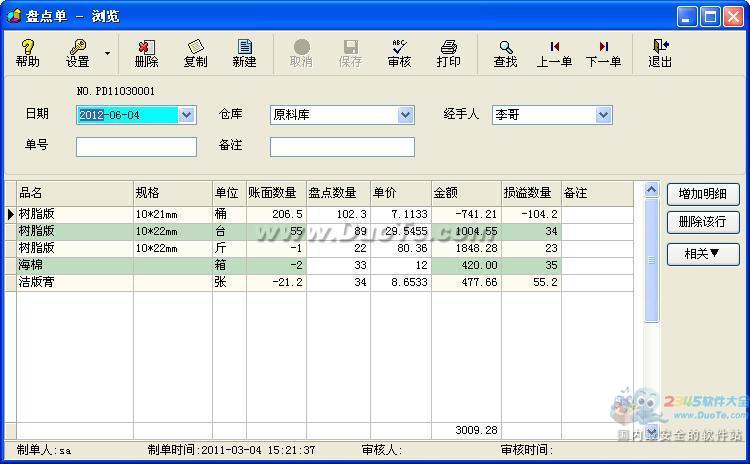Click the 单号 input field
The image size is (750, 464).
pyautogui.click(x=136, y=147)
